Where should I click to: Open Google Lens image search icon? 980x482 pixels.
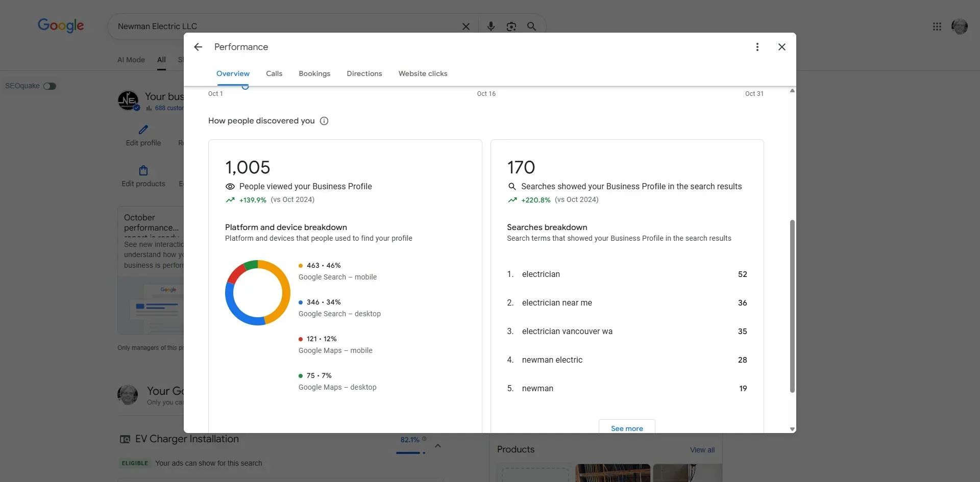tap(511, 27)
